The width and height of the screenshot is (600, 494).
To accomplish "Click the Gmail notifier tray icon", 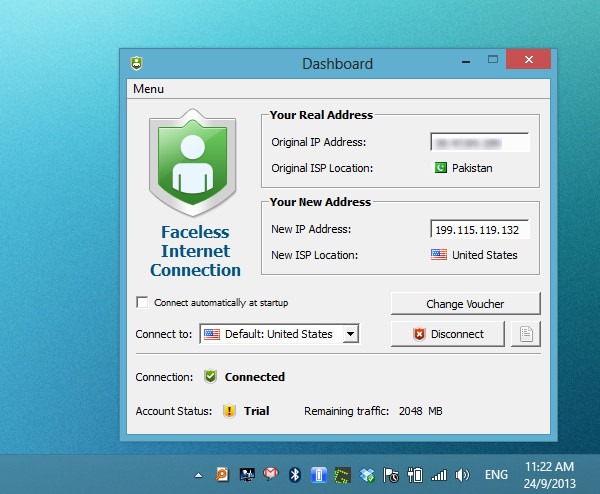I will (270, 475).
